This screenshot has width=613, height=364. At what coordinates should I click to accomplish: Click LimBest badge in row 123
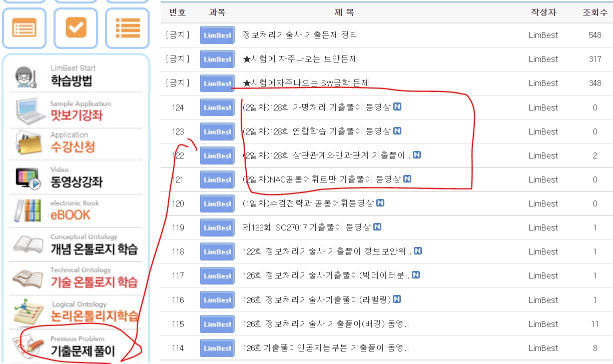[x=217, y=131]
